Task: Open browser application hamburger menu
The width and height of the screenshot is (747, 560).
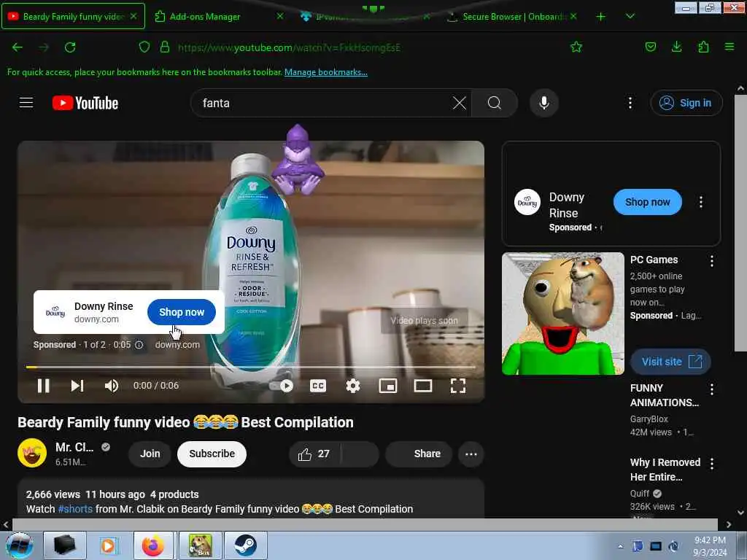Action: (x=729, y=47)
